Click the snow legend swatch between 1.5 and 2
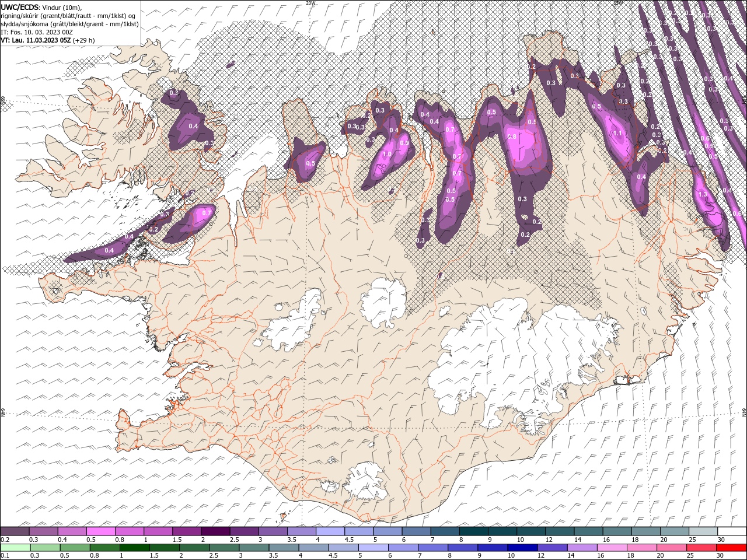This screenshot has width=747, height=560. pyautogui.click(x=187, y=531)
